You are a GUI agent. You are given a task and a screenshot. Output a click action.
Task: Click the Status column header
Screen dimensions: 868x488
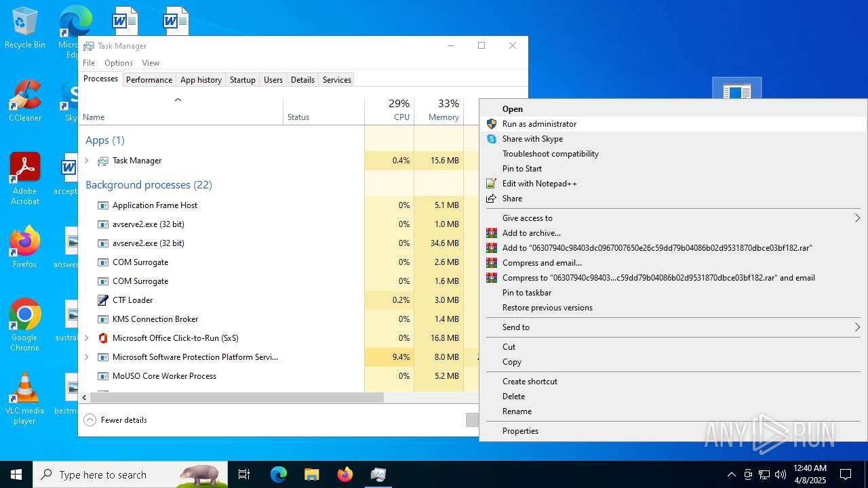point(323,110)
